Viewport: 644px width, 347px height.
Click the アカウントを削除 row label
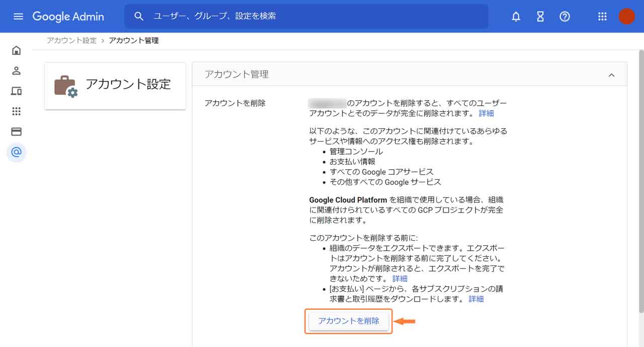(x=235, y=103)
